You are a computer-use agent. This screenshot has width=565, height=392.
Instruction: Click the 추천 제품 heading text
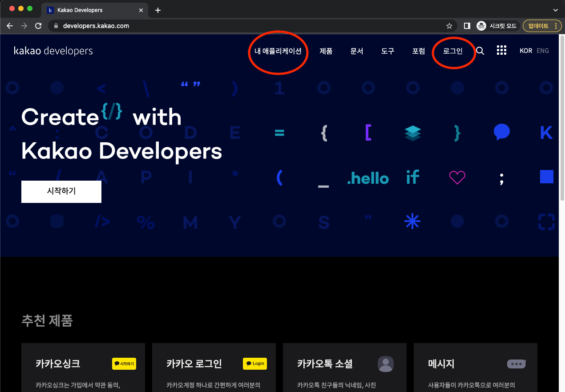pyautogui.click(x=47, y=320)
